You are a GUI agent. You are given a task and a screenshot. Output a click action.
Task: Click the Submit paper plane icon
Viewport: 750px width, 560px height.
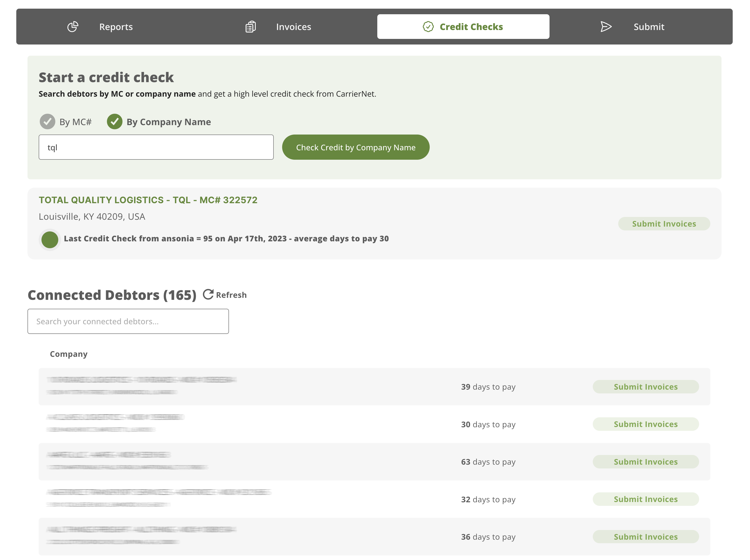pos(605,26)
